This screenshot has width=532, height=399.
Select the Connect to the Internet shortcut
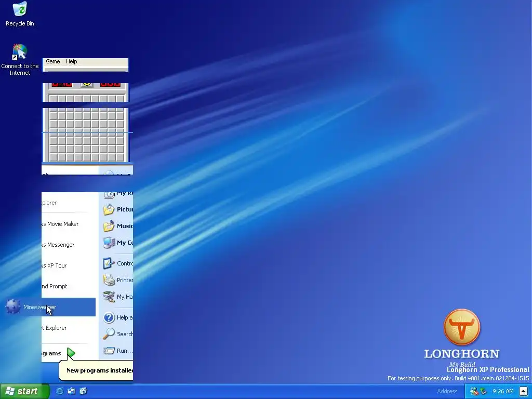click(20, 60)
